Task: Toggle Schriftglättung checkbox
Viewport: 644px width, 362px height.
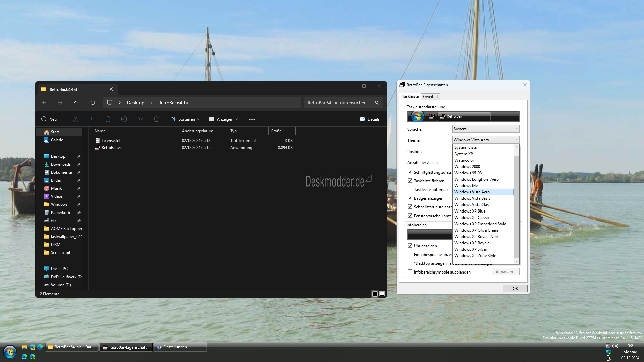Action: coord(410,172)
